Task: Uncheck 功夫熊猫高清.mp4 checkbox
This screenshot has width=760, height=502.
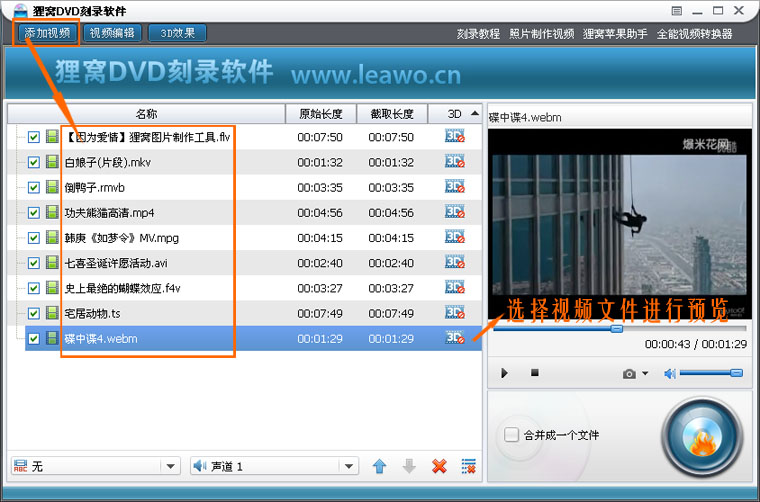Action: point(33,213)
